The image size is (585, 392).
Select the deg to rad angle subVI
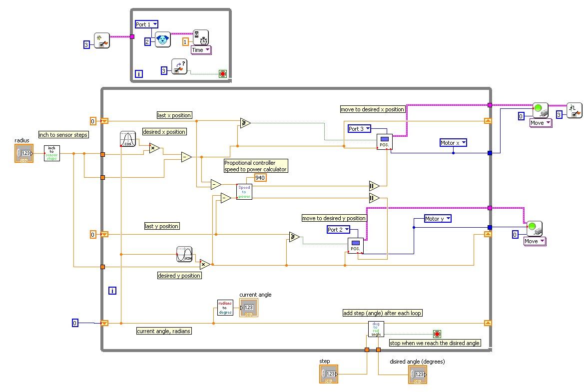click(376, 329)
